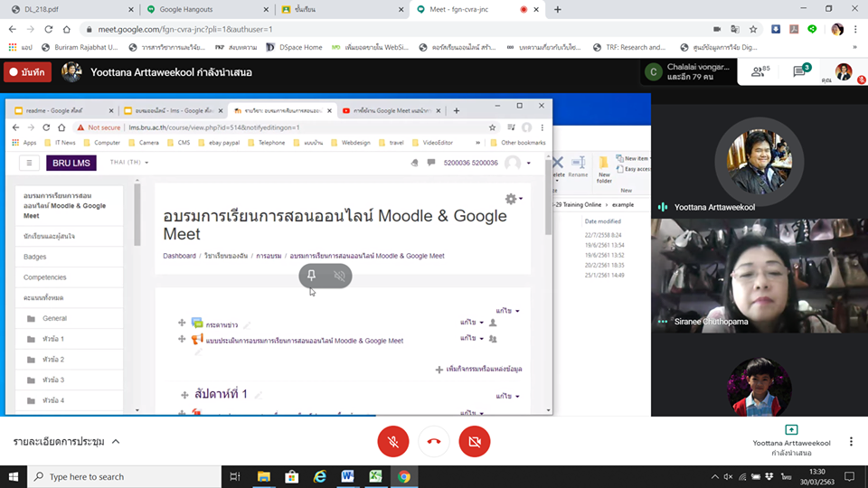
Task: Click the red recording indicator button
Action: coord(28,72)
